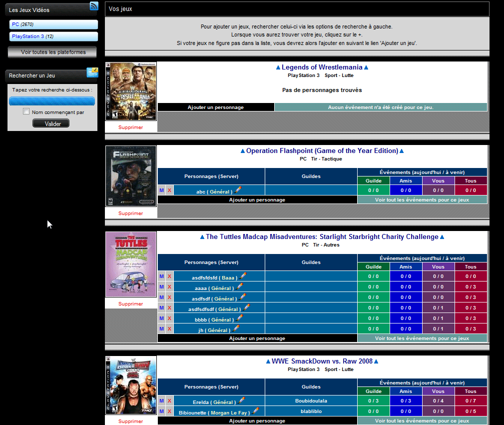The width and height of the screenshot is (504, 425).
Task: Click the pencil icon next to asdfsdfsdf ( Général )
Action: [246, 307]
